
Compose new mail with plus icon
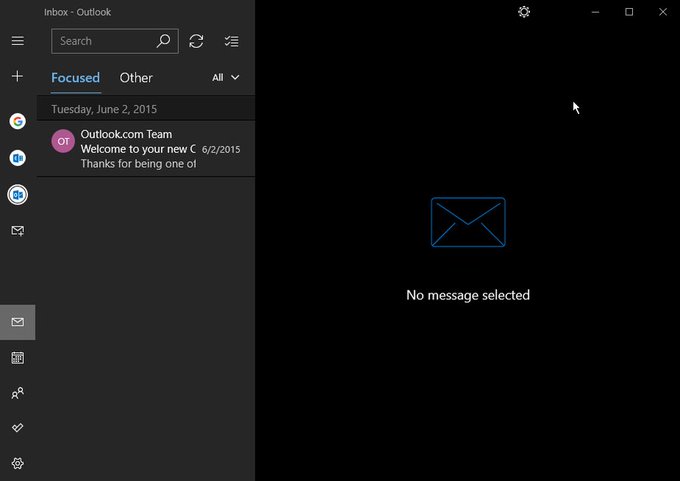[x=17, y=76]
